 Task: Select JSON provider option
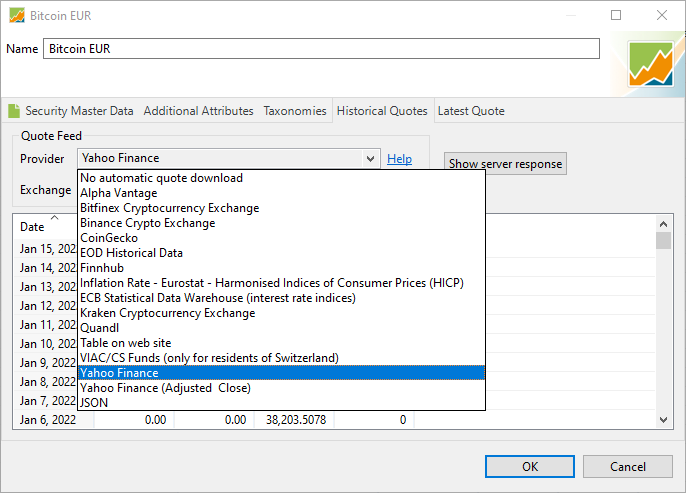281,402
